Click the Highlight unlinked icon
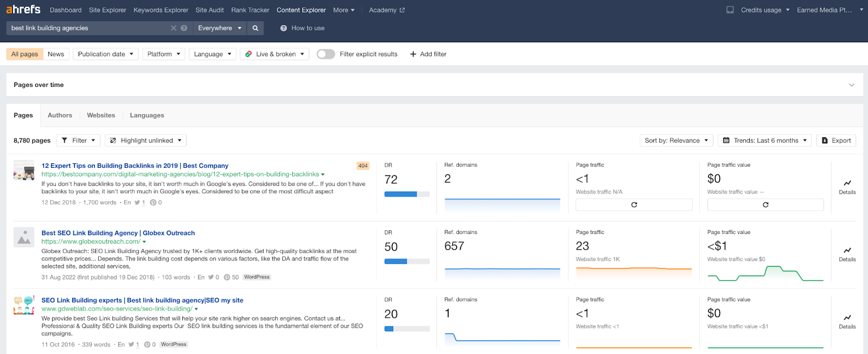The height and width of the screenshot is (354, 868). [x=113, y=141]
